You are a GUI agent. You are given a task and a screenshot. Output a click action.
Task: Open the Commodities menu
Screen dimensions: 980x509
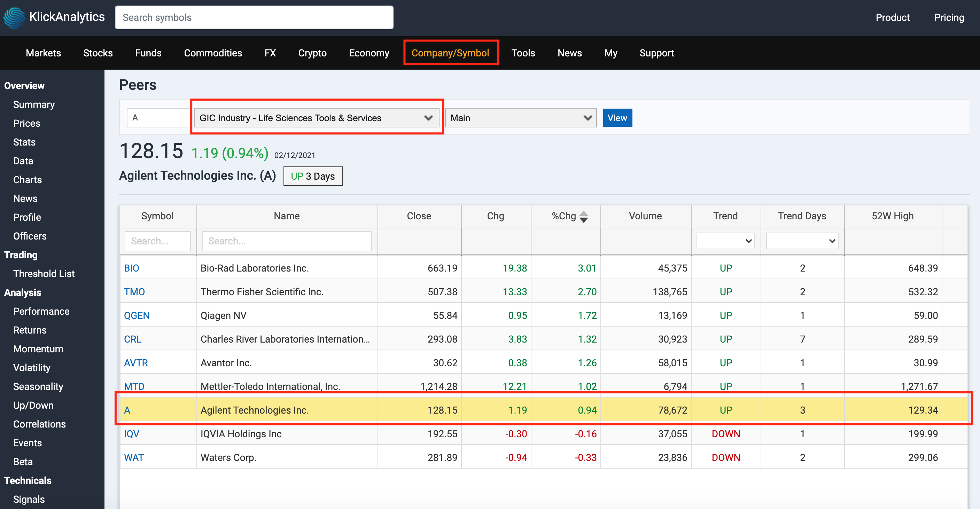(213, 53)
